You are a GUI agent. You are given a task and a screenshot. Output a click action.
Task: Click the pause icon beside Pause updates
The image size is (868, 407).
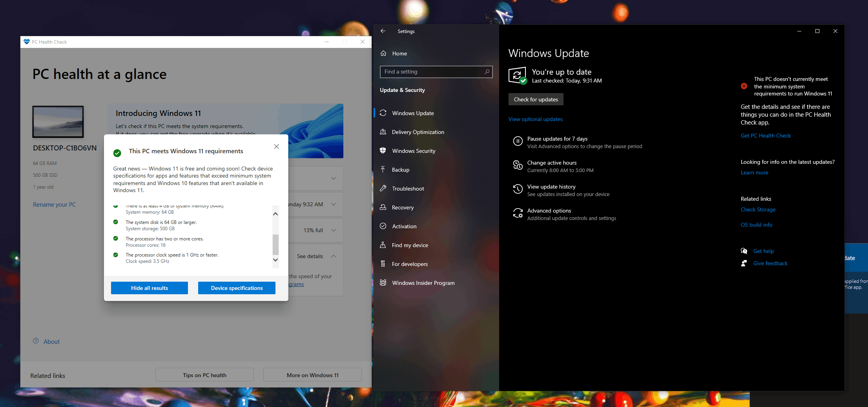coord(518,141)
